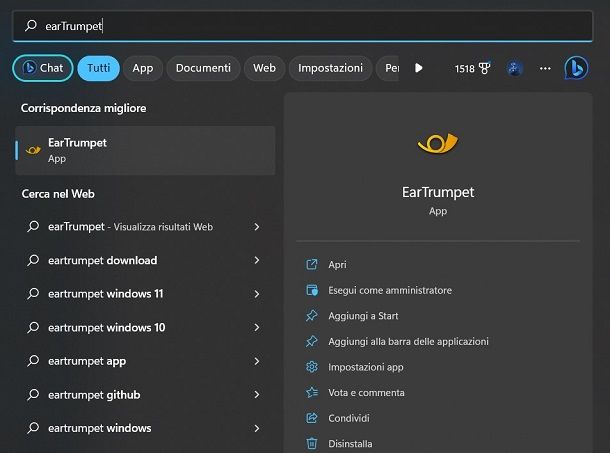Click the pin icon next to barra delle applicazioni

(x=312, y=341)
